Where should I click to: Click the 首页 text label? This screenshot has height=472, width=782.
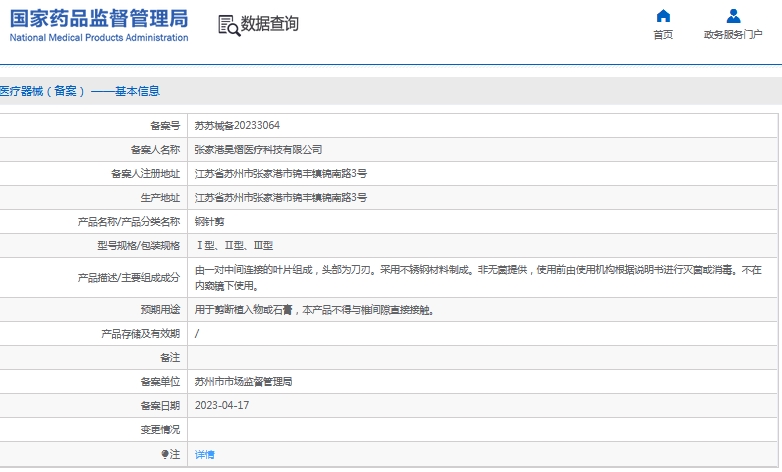coord(663,34)
